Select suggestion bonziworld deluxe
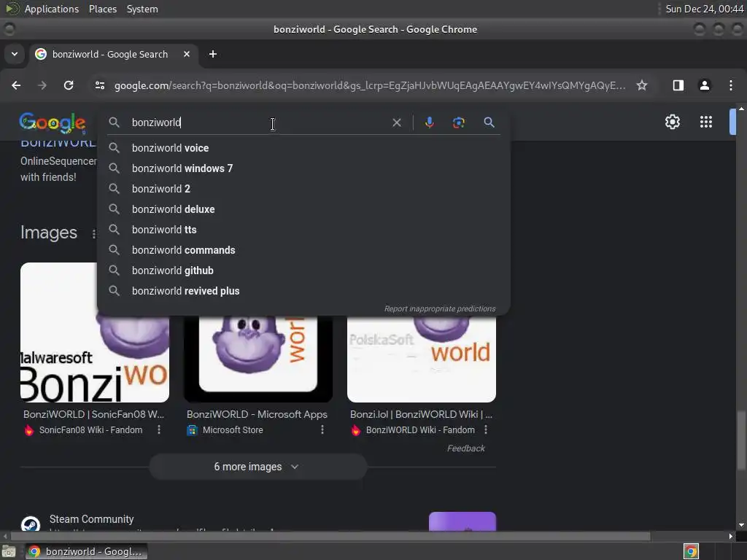 point(303,209)
